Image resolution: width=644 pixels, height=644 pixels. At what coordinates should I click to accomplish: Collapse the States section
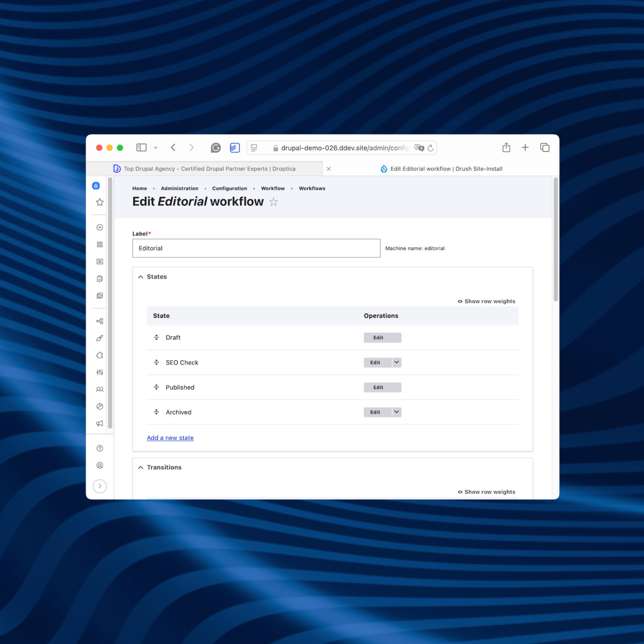tap(156, 277)
